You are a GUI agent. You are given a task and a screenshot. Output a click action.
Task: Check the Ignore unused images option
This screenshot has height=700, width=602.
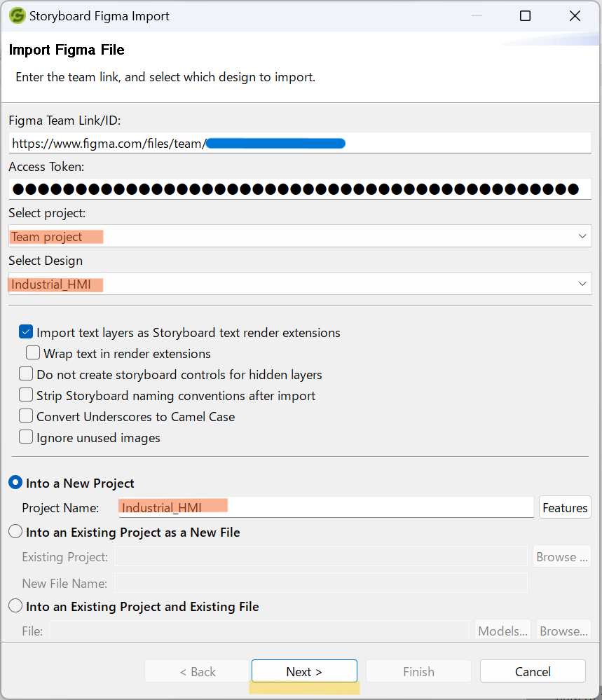(x=26, y=437)
